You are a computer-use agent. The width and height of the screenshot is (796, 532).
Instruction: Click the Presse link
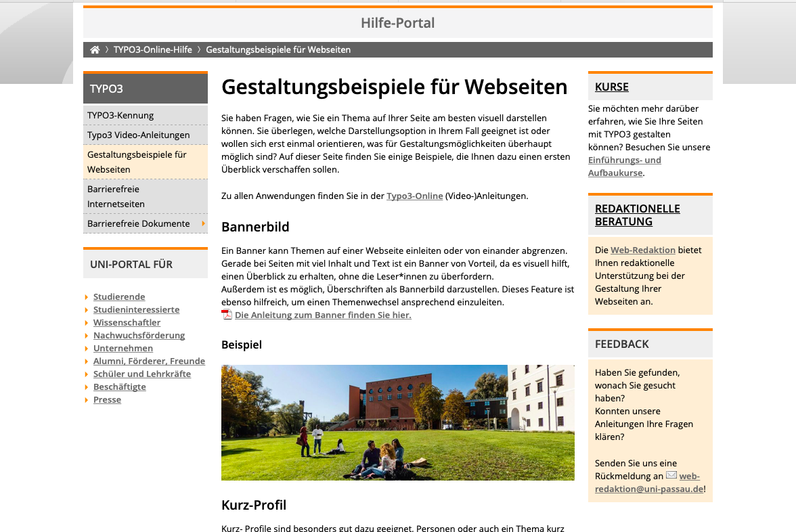[x=107, y=399]
